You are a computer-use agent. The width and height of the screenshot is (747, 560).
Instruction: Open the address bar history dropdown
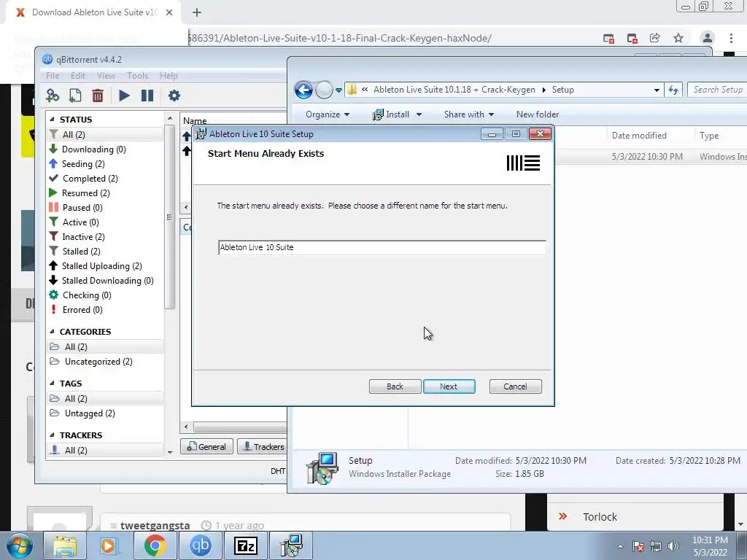[657, 90]
